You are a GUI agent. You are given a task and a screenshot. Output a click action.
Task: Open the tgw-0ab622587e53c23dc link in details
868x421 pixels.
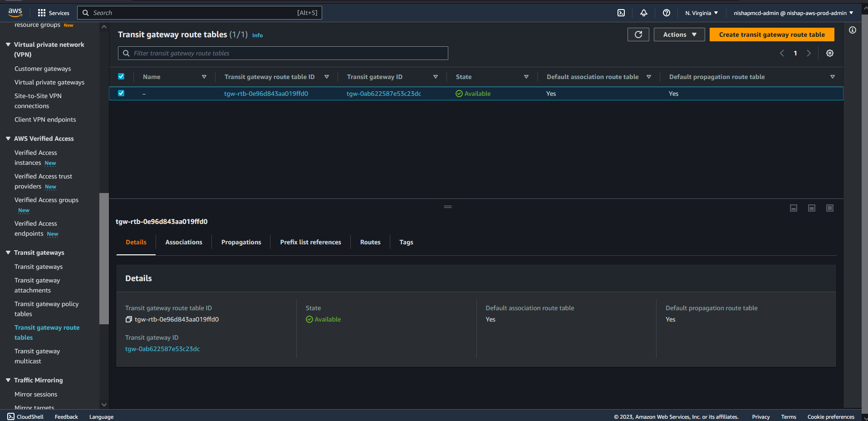pyautogui.click(x=162, y=349)
